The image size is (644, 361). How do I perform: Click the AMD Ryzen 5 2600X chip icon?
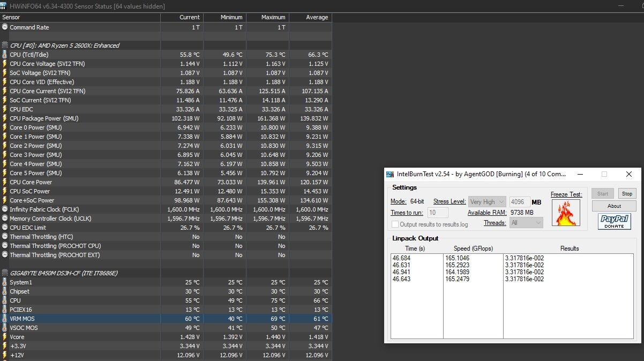[5, 46]
